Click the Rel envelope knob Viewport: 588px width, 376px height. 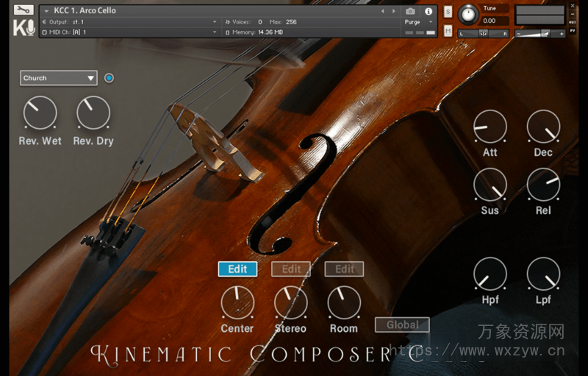pos(543,185)
